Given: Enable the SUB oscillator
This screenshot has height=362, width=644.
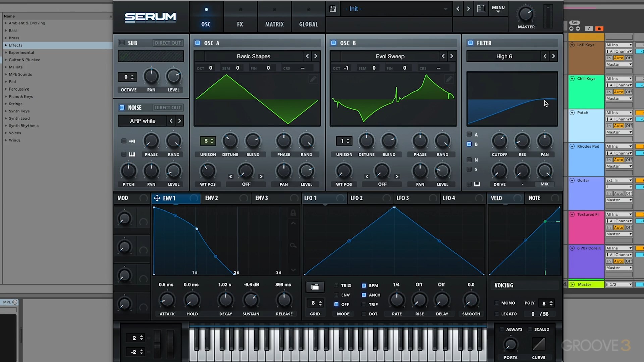Looking at the screenshot, I should point(122,43).
